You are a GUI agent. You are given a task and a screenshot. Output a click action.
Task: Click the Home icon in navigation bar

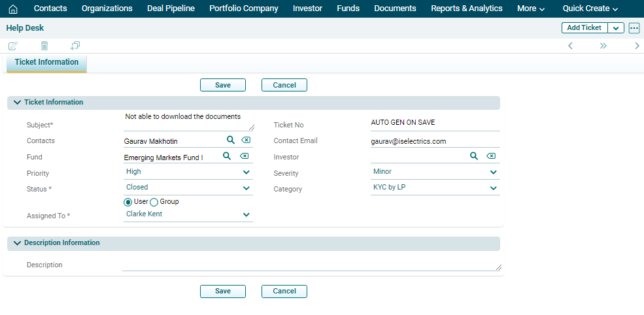[x=13, y=8]
